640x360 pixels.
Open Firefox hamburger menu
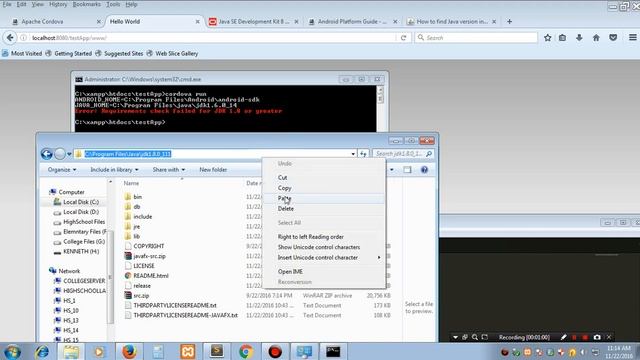pyautogui.click(x=633, y=38)
